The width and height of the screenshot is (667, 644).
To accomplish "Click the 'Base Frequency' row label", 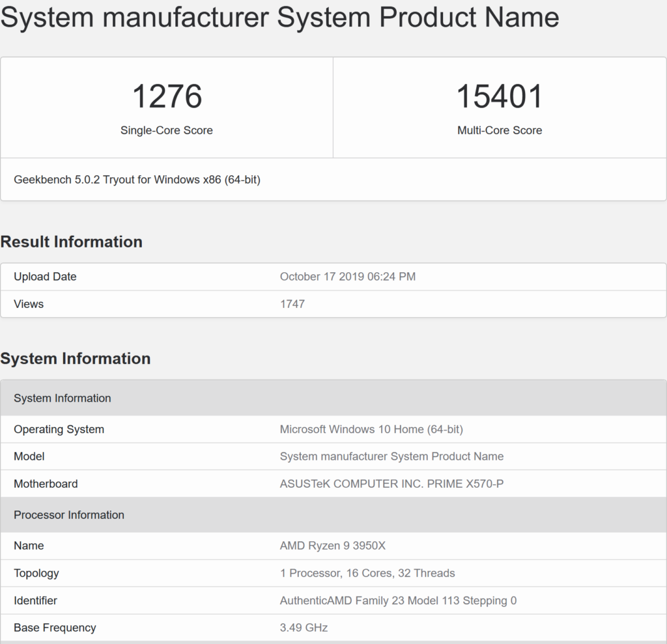I will [55, 628].
